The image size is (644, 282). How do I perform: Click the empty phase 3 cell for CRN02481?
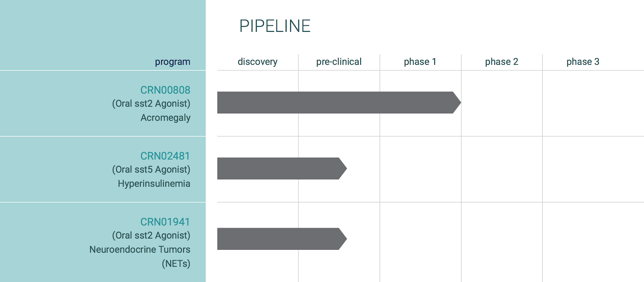tap(593, 169)
